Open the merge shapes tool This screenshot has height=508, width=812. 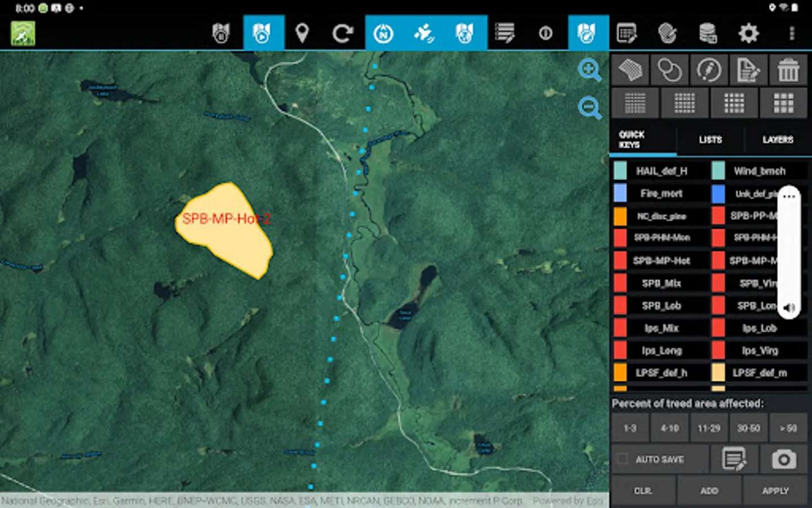669,70
